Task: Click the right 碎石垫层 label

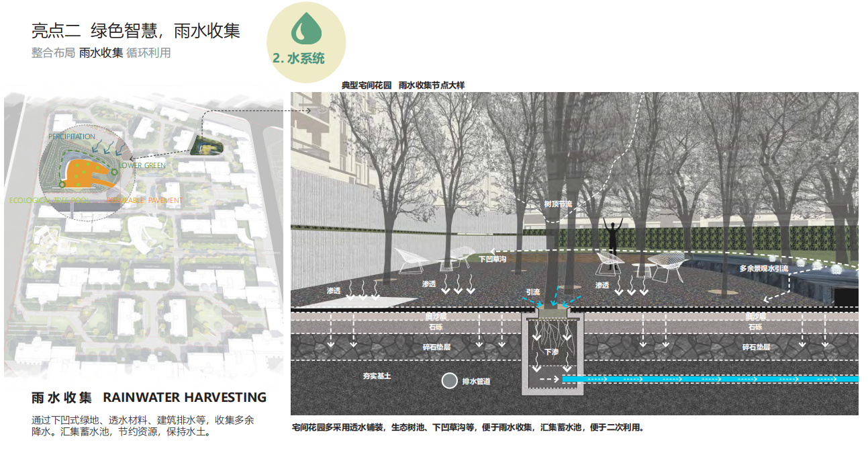Action: (756, 347)
